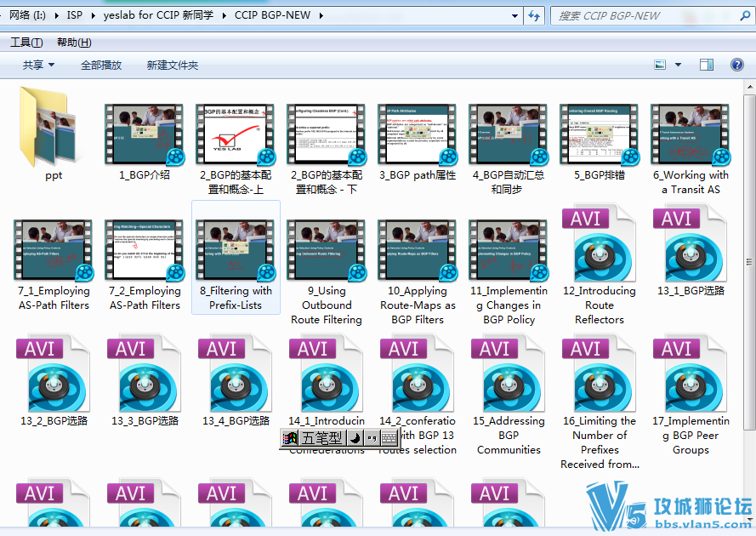This screenshot has height=536, width=756.
Task: Toggle the preview pane icon
Action: (707, 65)
